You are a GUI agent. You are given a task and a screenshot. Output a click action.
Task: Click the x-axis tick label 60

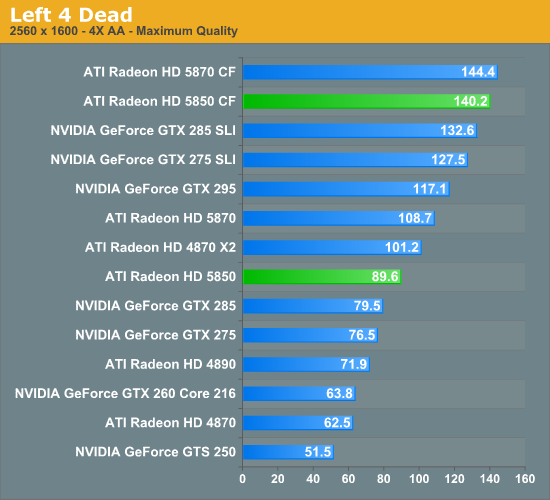[x=348, y=479]
